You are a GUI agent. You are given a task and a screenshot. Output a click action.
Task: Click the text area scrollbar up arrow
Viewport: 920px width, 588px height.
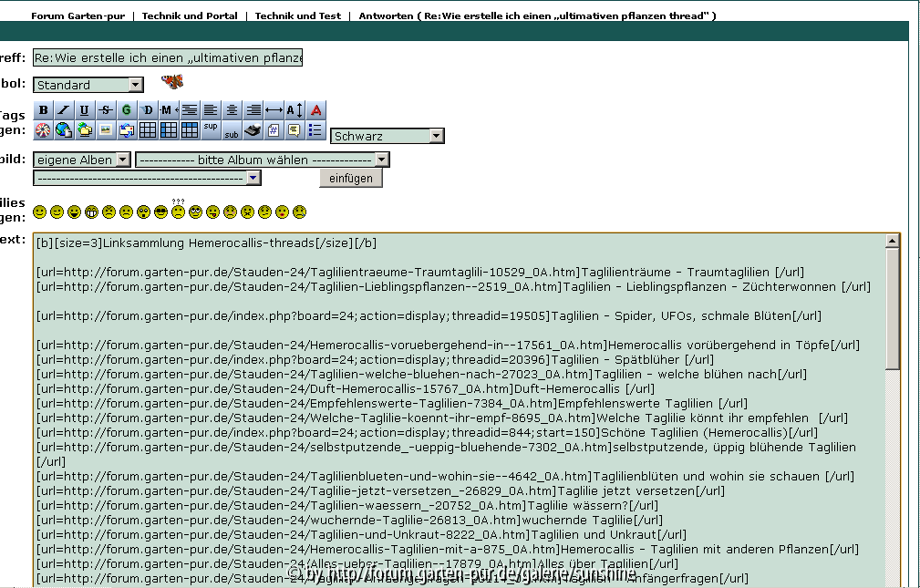(892, 242)
